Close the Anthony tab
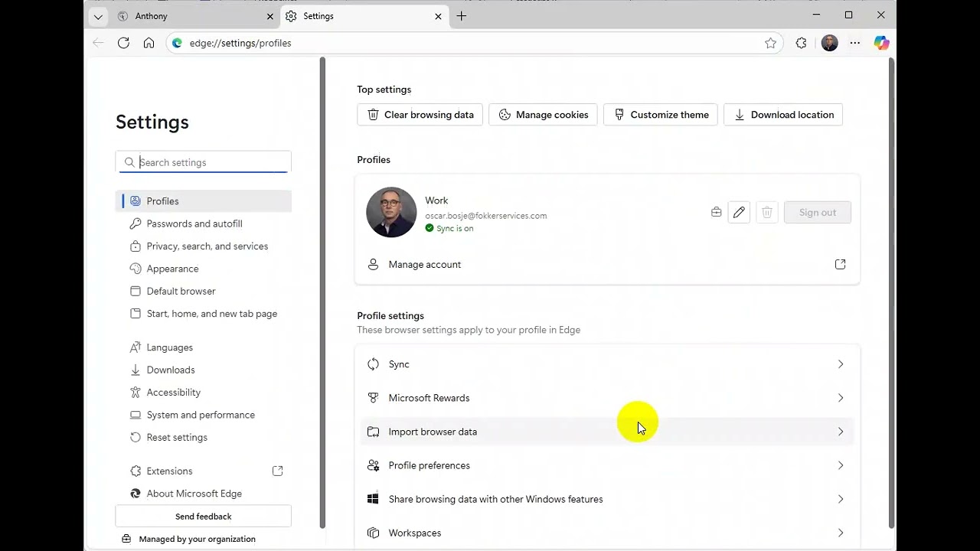The image size is (980, 551). point(269,16)
